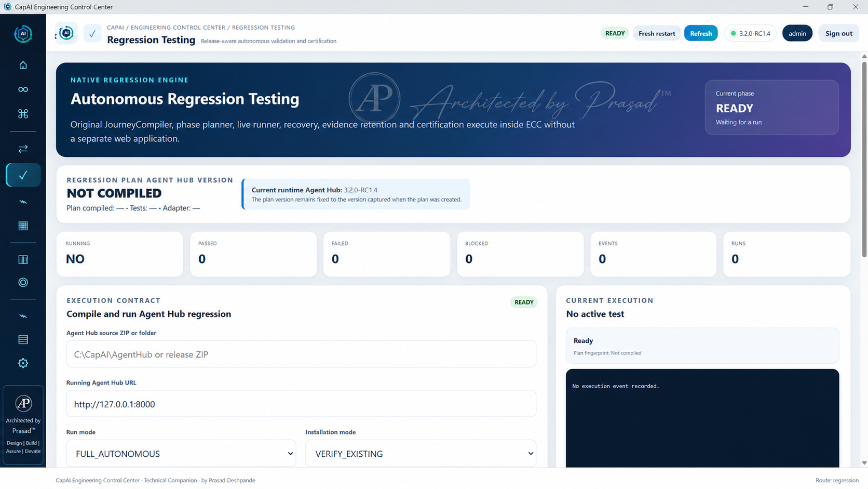Open the concentric circle target sidebar icon
The width and height of the screenshot is (868, 489).
point(23,282)
